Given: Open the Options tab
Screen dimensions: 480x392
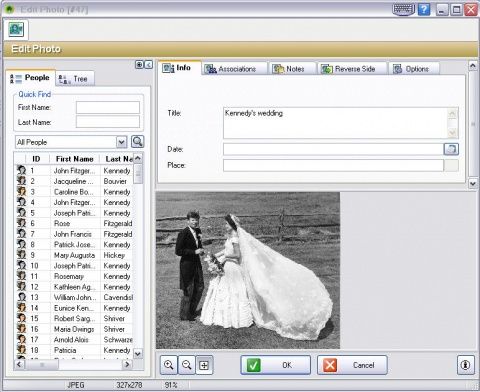Looking at the screenshot, I should pos(414,69).
